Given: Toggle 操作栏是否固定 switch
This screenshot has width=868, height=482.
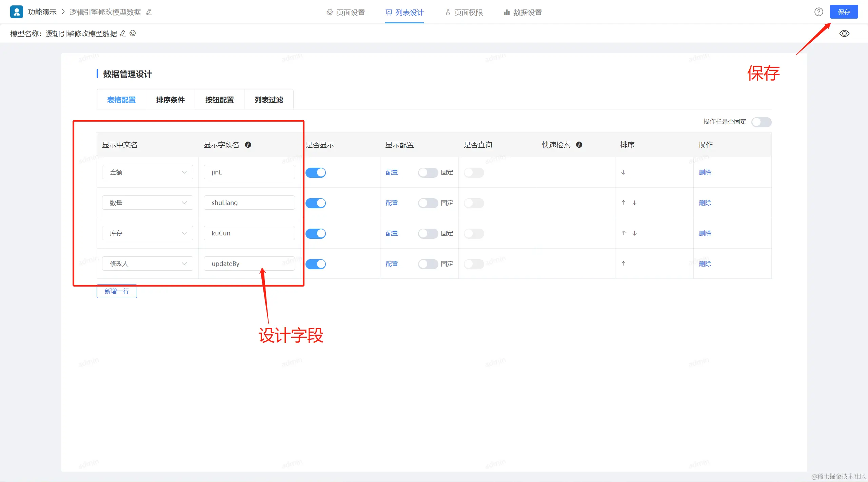Looking at the screenshot, I should (x=761, y=122).
